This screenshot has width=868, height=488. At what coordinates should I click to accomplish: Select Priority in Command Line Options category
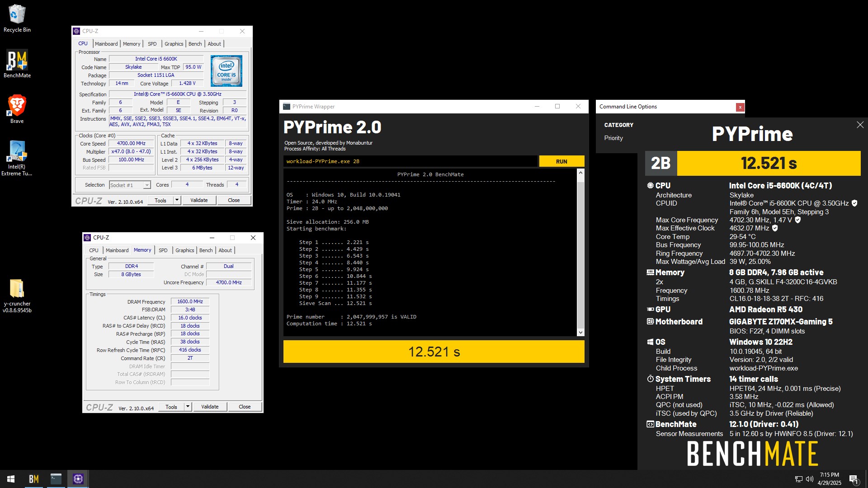[x=613, y=138]
